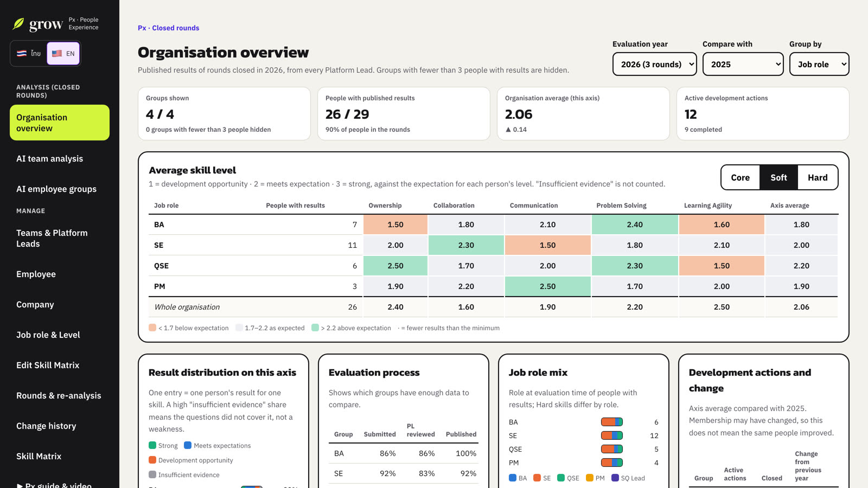Switch to the Soft skills tab
Image resolution: width=868 pixels, height=488 pixels.
point(778,177)
